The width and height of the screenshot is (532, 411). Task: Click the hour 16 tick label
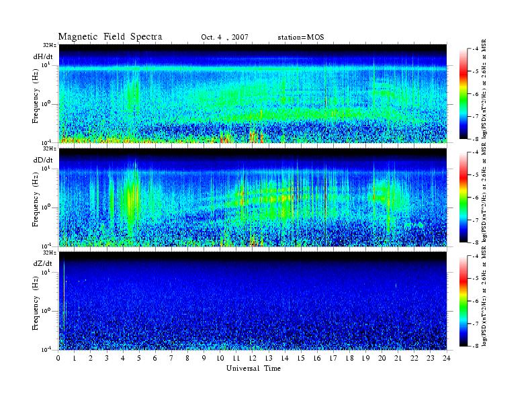pyautogui.click(x=317, y=358)
